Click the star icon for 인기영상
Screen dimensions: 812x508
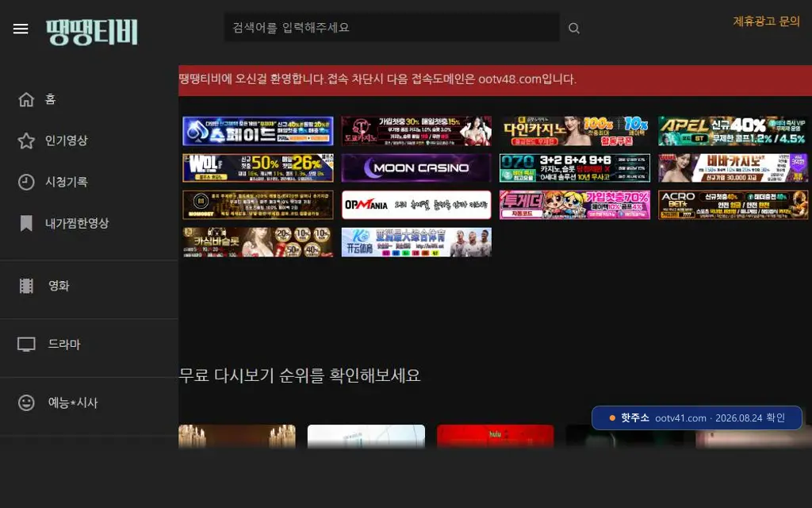pyautogui.click(x=26, y=141)
